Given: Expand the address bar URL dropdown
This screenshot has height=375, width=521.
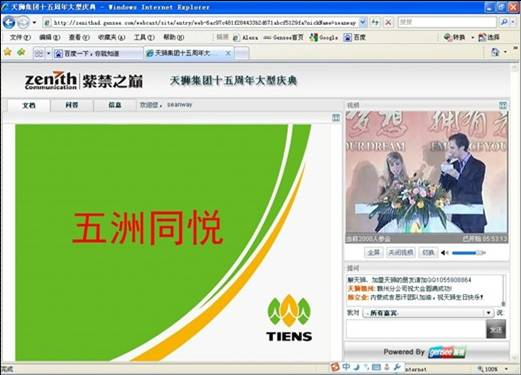Looking at the screenshot, I should pyautogui.click(x=363, y=22).
